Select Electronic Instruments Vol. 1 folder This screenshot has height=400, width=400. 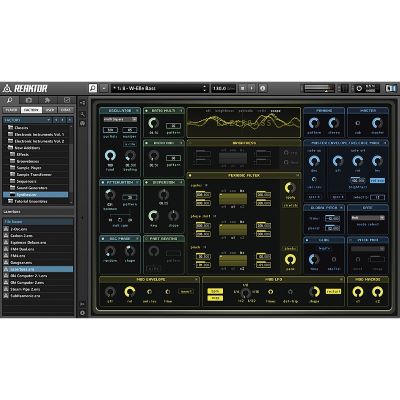(x=39, y=135)
